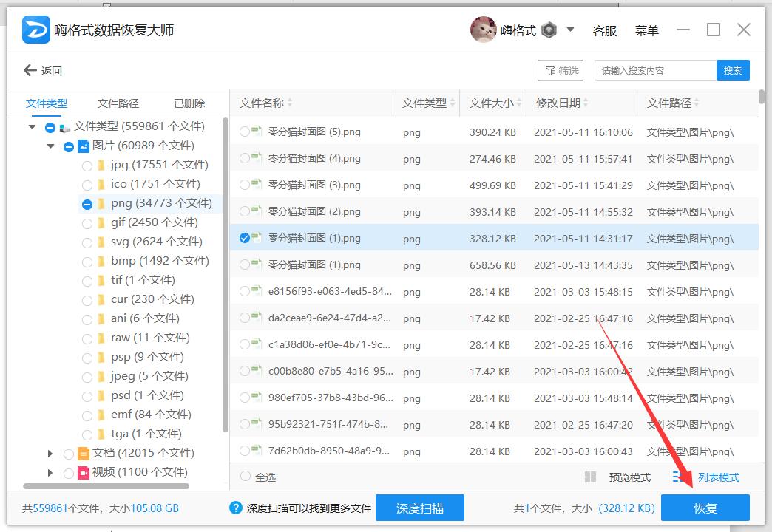
Task: Switch to the 已删除 tab
Action: coord(189,103)
